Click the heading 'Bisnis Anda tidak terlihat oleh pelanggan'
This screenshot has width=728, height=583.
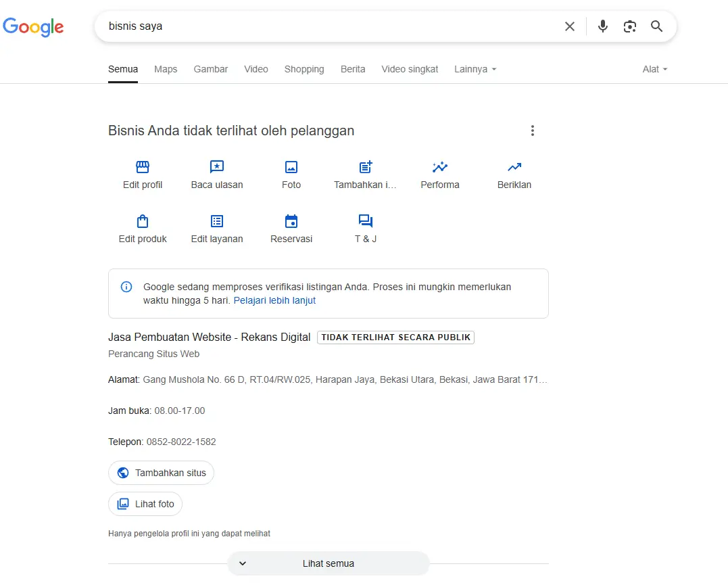pyautogui.click(x=231, y=131)
